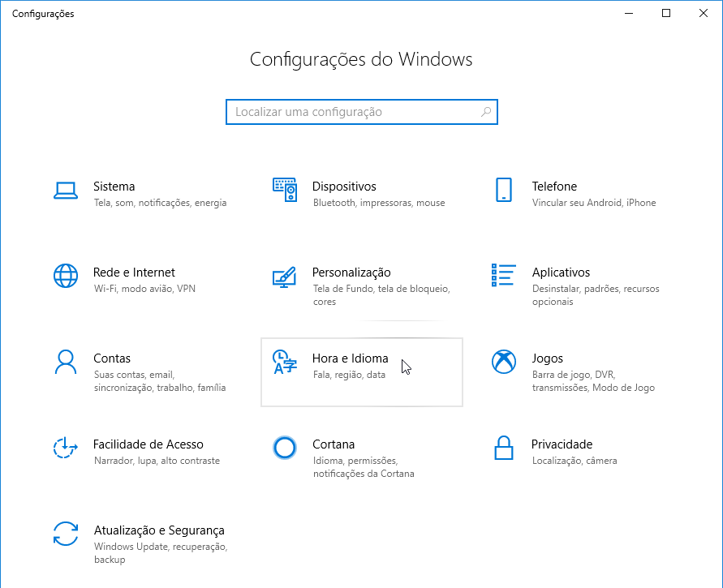Open the Aplicativos list icon
The width and height of the screenshot is (723, 588).
[x=504, y=275]
